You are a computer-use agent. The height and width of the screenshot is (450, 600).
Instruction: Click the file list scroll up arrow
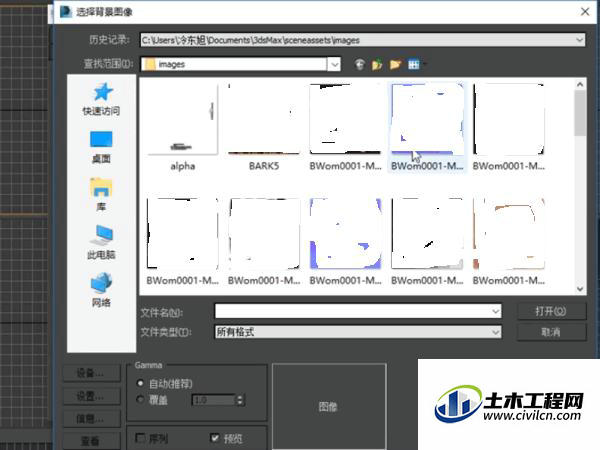click(x=580, y=84)
